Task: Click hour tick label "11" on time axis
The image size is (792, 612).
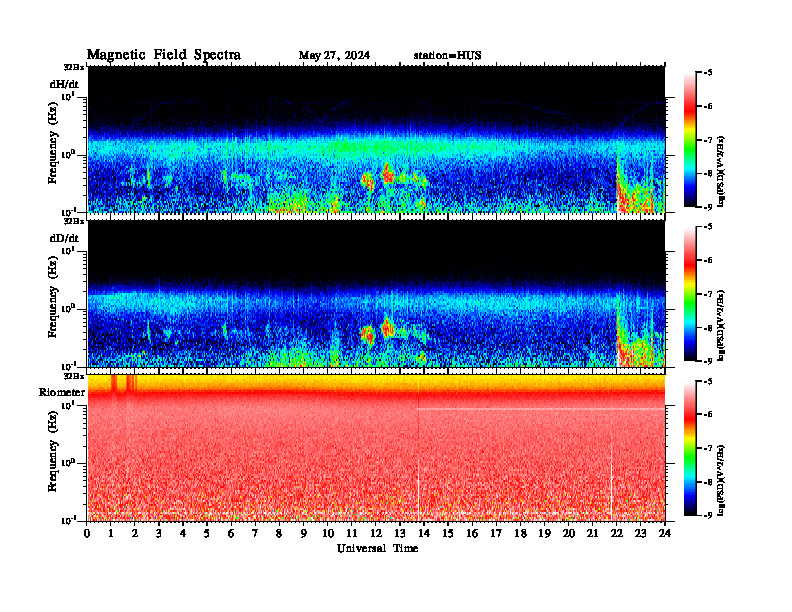Action: 352,533
